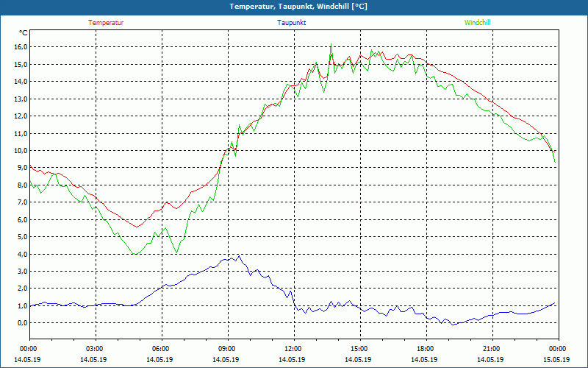588x368 pixels.
Task: Click the °C unit label on the y-axis
Action: (x=24, y=33)
